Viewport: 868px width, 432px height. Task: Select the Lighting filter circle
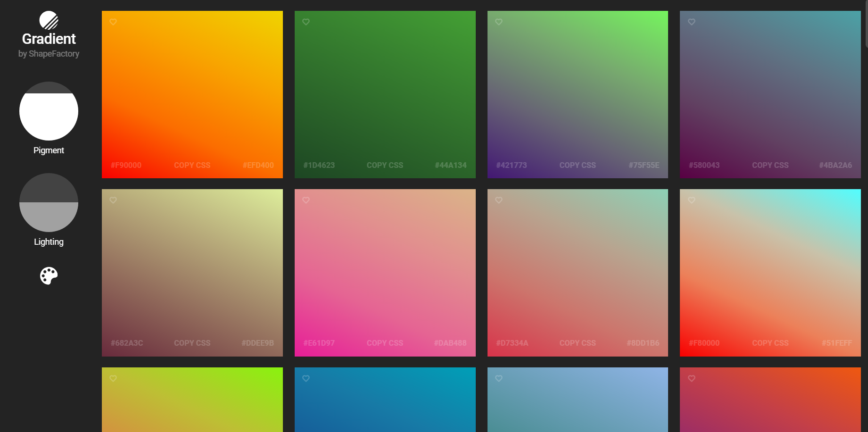49,202
